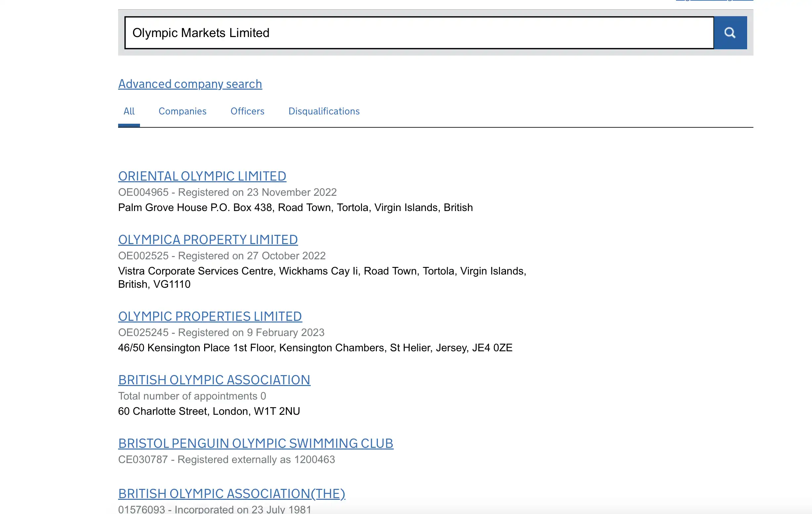Screen dimensions: 812x514
Task: Focus the company name search field
Action: 419,33
